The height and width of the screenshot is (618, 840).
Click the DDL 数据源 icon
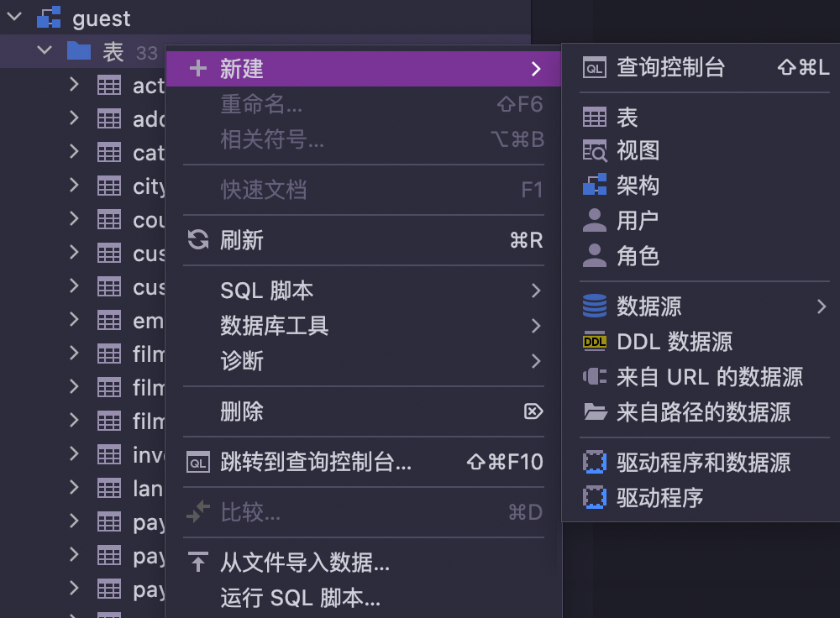pos(594,342)
